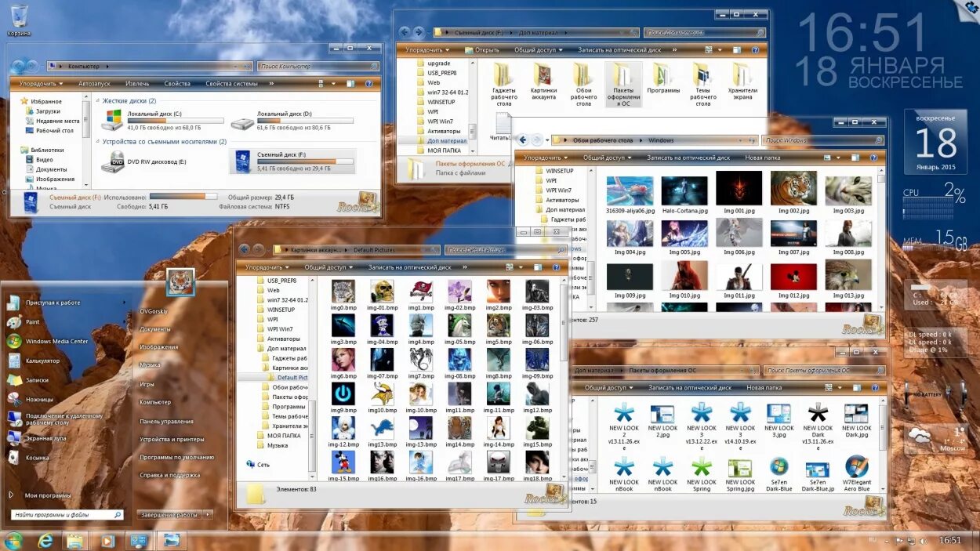The image size is (980, 551).
Task: Select Сеть in Default Pictures navigation pane
Action: coord(257,464)
